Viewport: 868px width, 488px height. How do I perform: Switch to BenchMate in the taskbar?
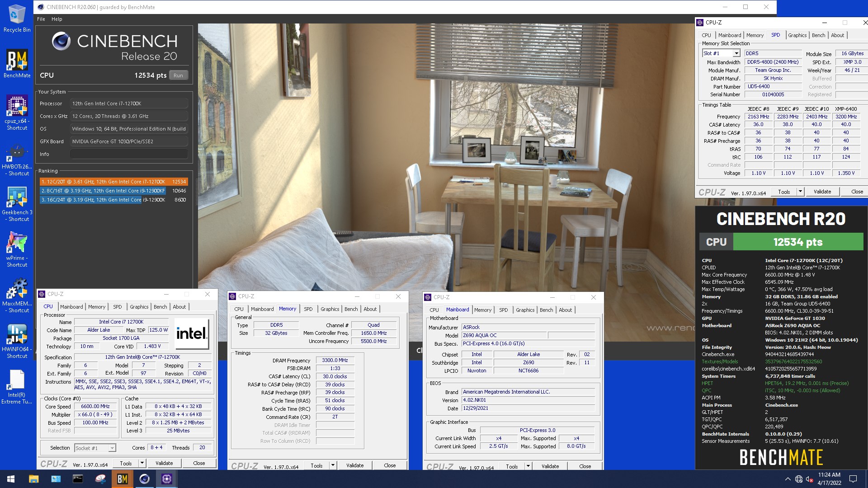[x=122, y=479]
